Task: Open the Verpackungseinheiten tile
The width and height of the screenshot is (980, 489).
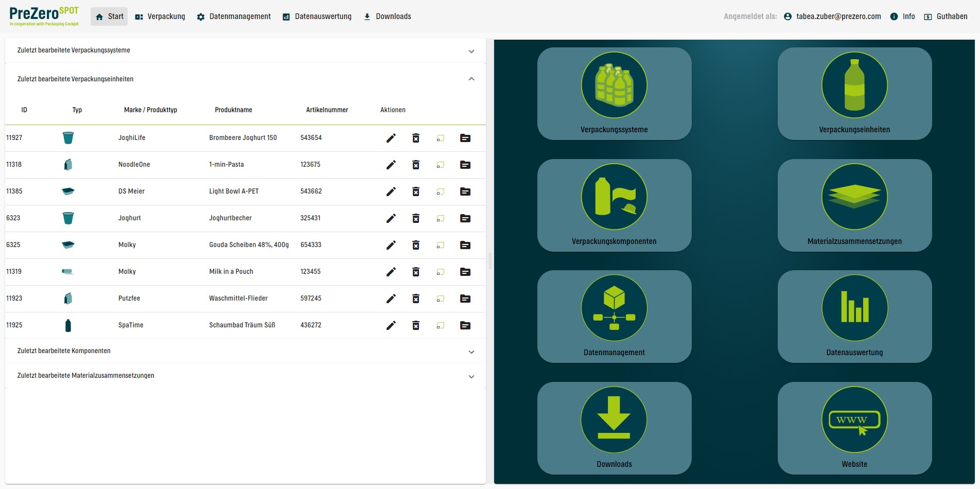Action: [854, 94]
